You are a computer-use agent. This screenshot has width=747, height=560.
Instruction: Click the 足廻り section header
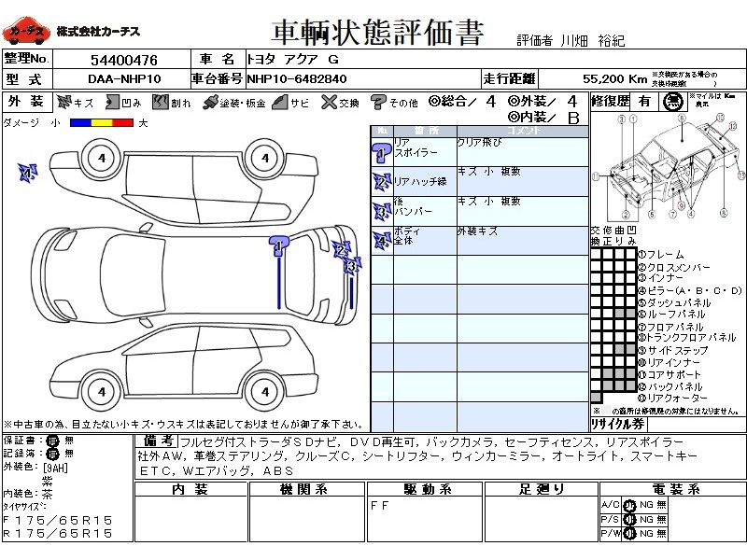[542, 489]
